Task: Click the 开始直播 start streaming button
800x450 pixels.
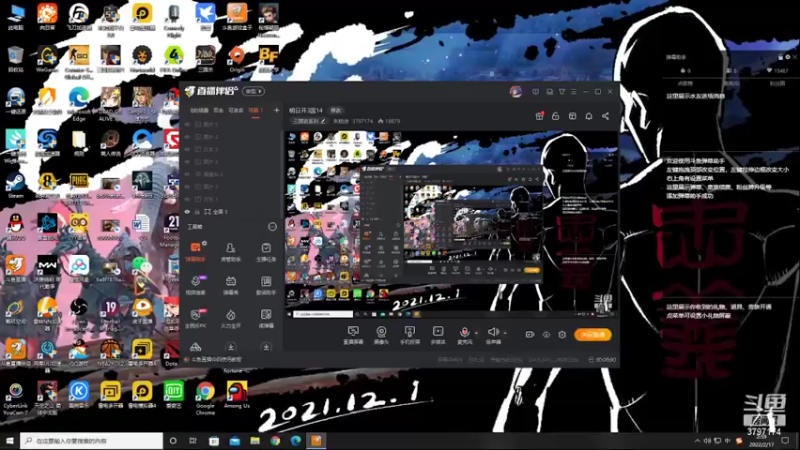Action: 593,335
